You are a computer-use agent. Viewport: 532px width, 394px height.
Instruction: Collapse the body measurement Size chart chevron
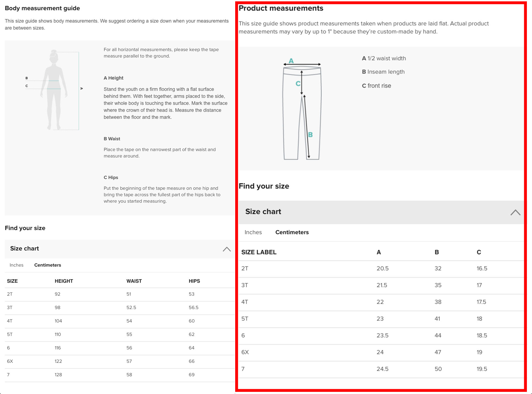(227, 249)
